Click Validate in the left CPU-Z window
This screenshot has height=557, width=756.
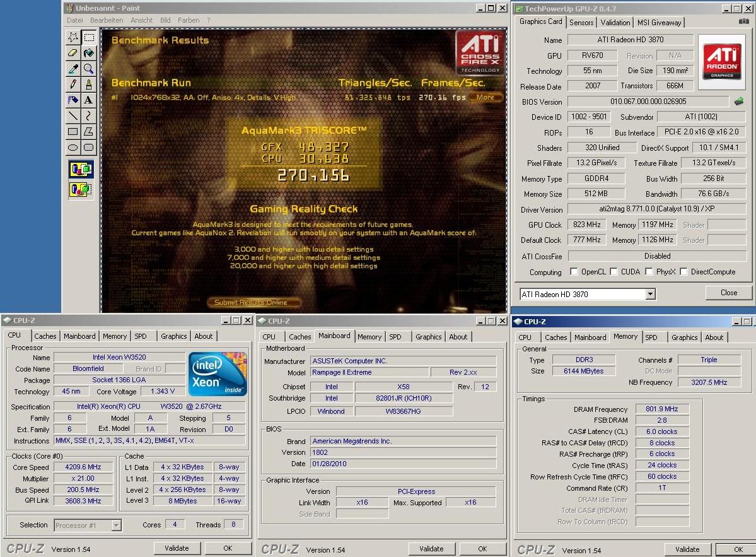[177, 548]
